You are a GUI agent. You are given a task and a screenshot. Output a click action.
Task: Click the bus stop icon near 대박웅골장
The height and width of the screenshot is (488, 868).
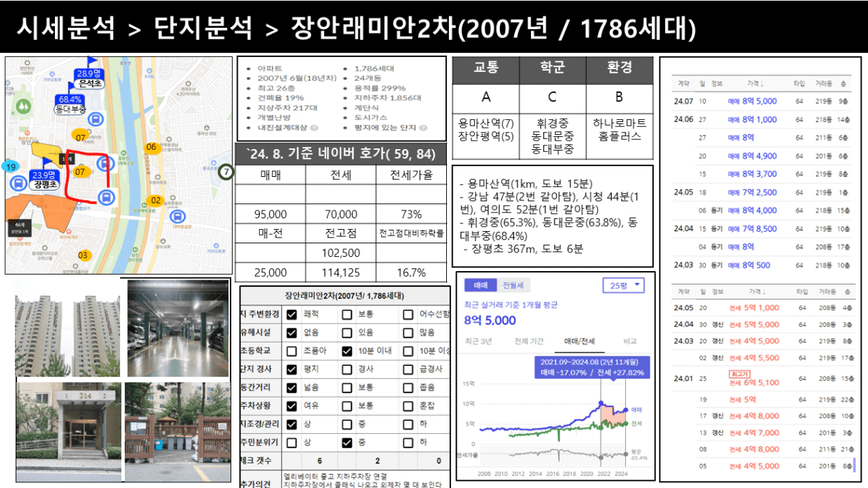pos(178,215)
